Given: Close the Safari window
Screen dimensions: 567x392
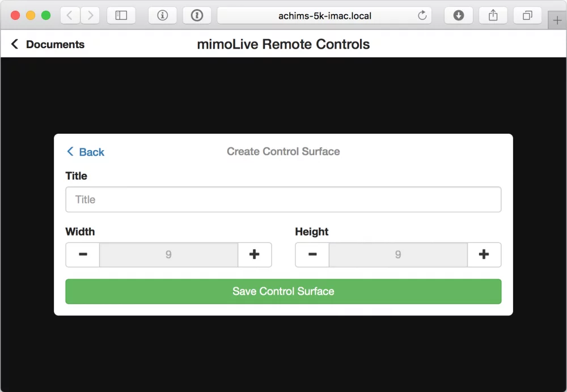Looking at the screenshot, I should tap(15, 15).
